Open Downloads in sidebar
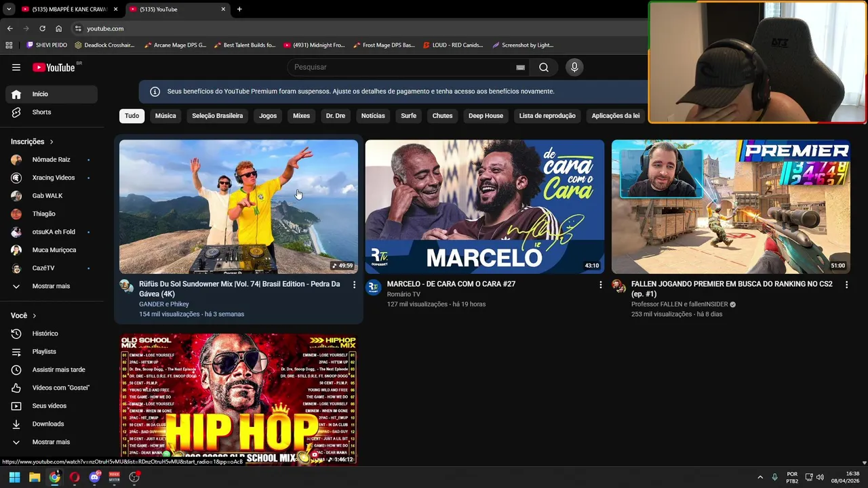Viewport: 868px width, 488px height. [x=52, y=424]
